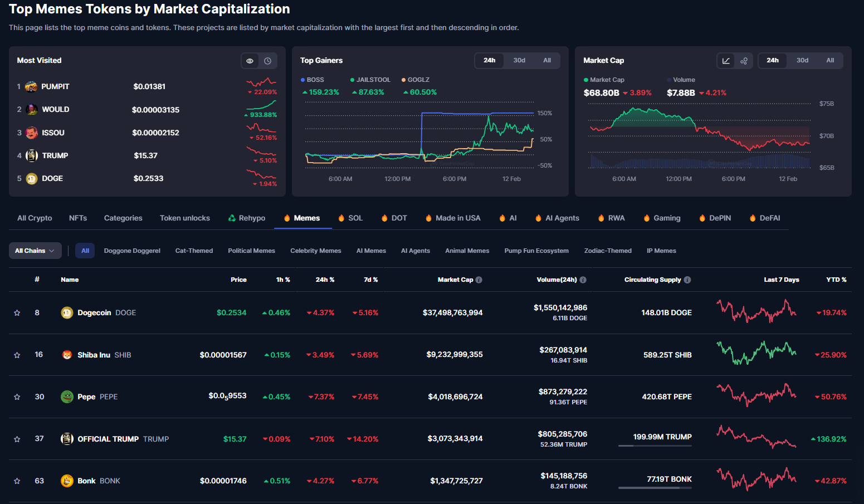
Task: Click the fire icon beside DeFAI
Action: 753,218
